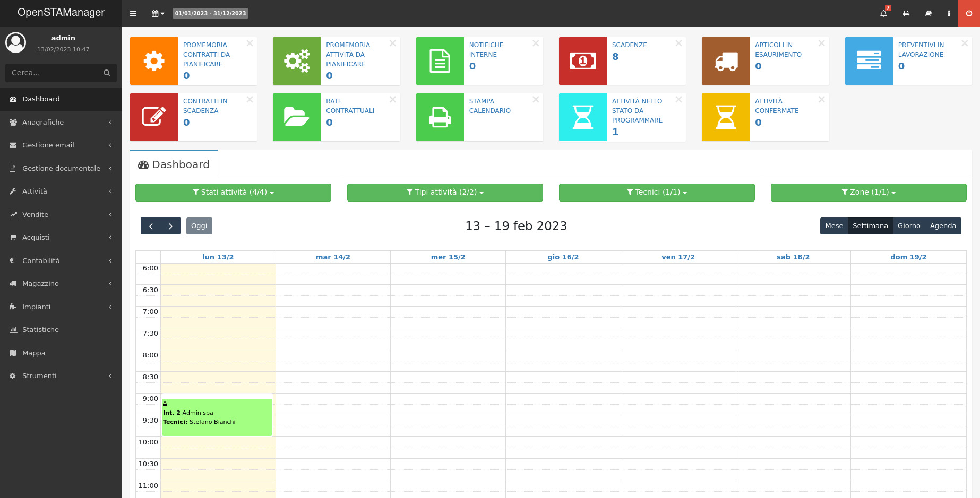The image size is (980, 498).
Task: Switch calendar to Agenda view
Action: click(943, 226)
